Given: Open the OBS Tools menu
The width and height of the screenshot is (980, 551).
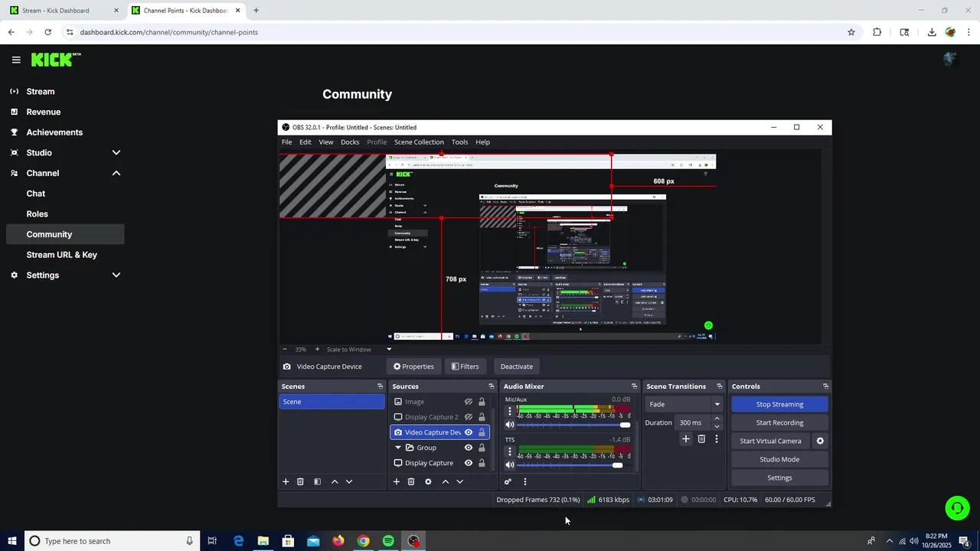Looking at the screenshot, I should tap(459, 142).
